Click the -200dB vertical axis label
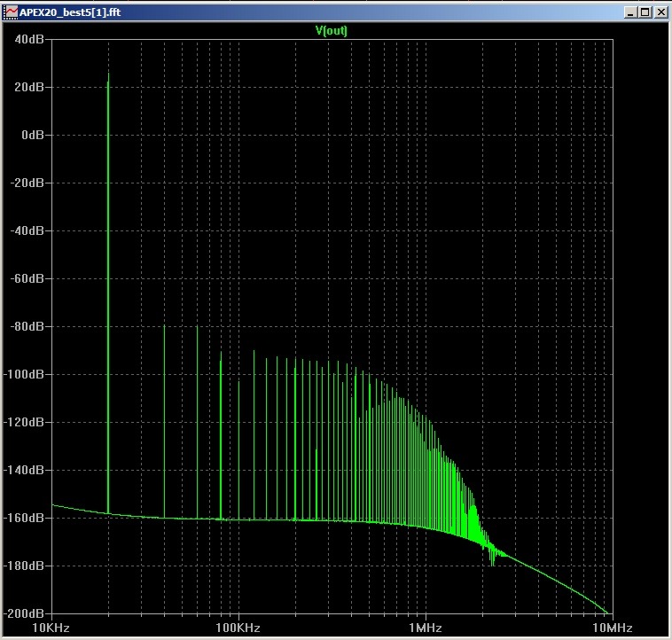The image size is (672, 640). click(x=24, y=613)
